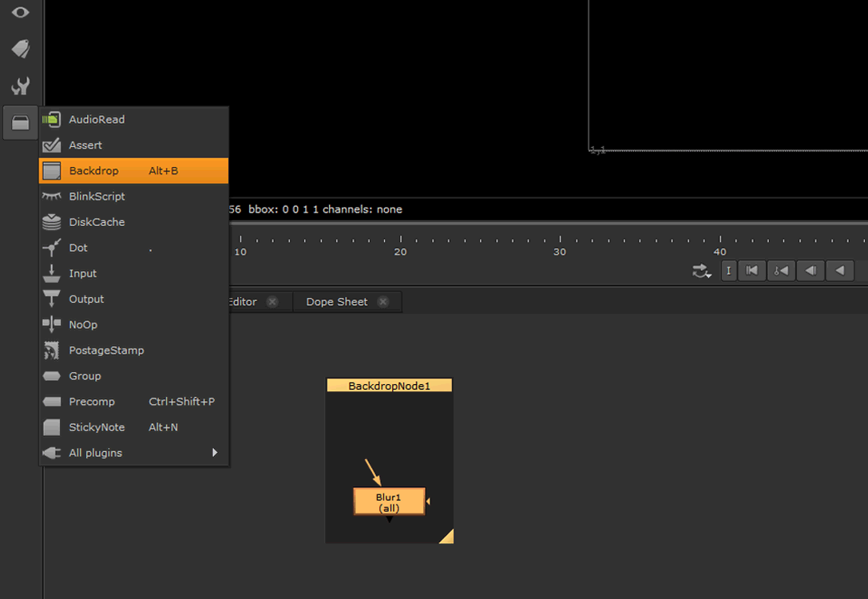This screenshot has height=599, width=868.
Task: Select AudioRead from the node menu
Action: point(97,120)
